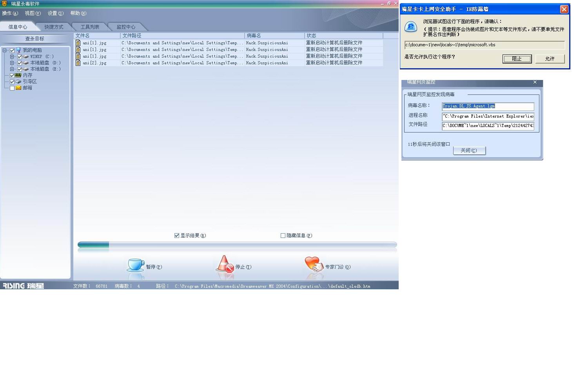Screen dimensions: 588x392
Task: Switch to the 工具列表 tab
Action: point(90,27)
